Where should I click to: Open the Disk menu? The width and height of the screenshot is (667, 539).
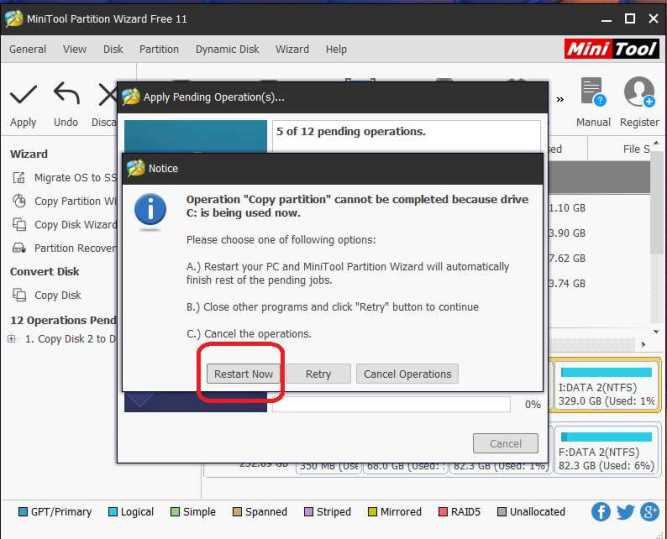click(x=113, y=49)
